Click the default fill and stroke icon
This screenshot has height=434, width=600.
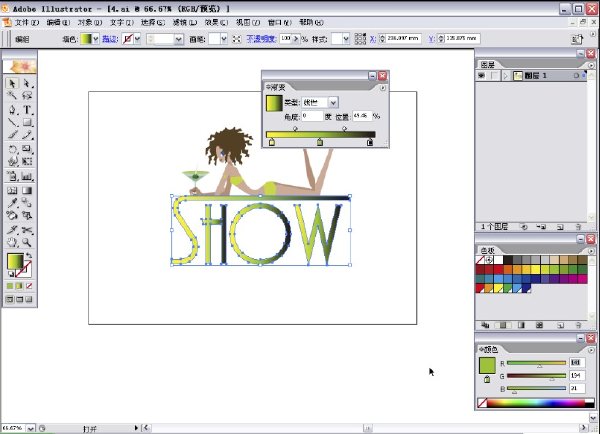tap(10, 274)
